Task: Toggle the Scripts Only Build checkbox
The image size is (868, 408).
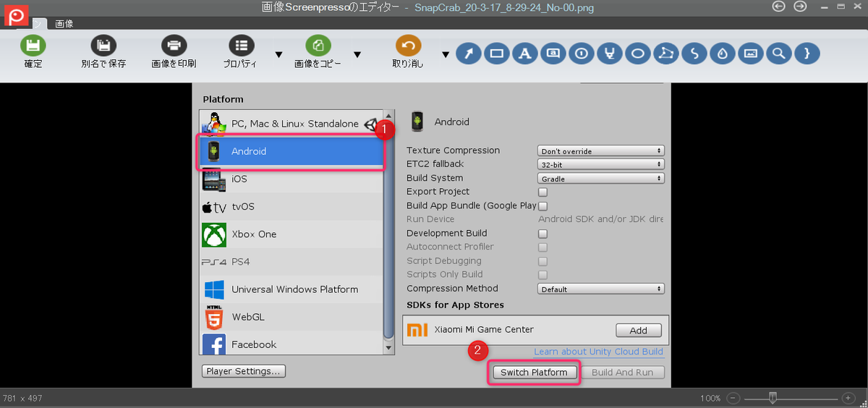Action: 542,275
